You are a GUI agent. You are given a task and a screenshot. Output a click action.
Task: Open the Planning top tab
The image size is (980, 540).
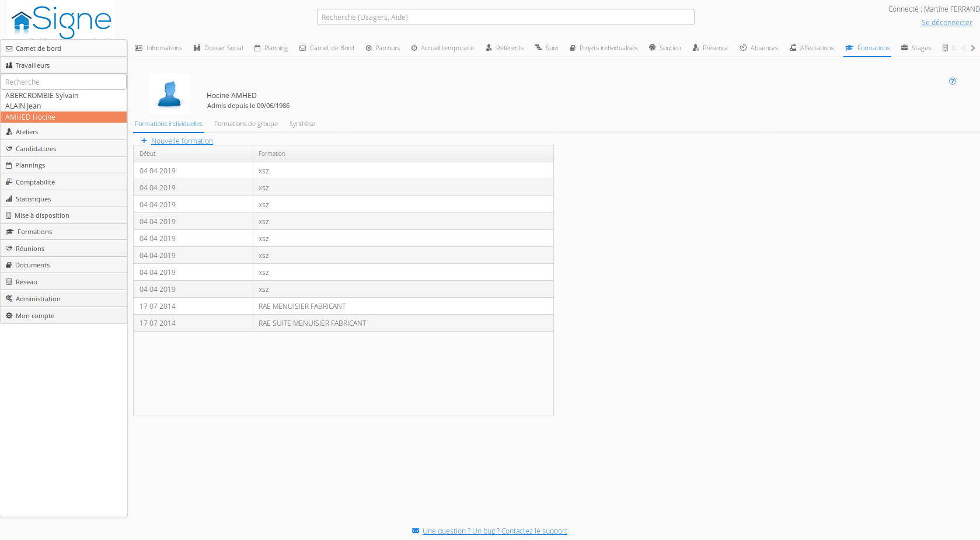271,48
